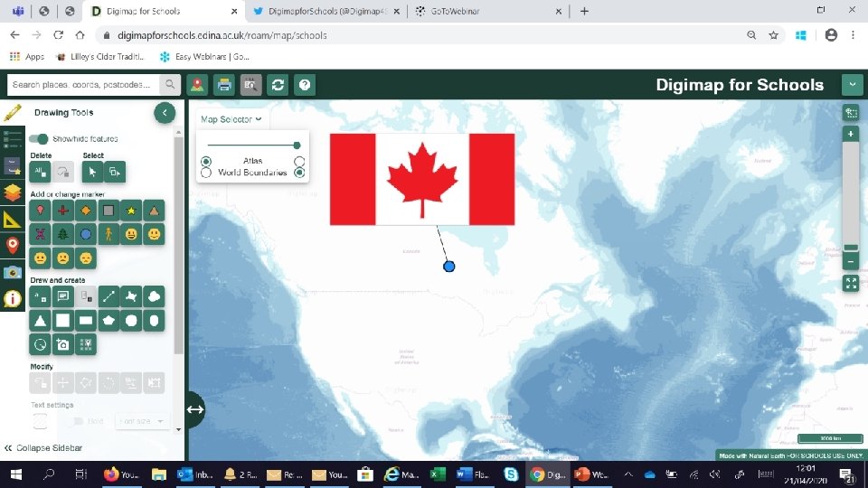Open the Windows Start menu
Viewport: 868px width, 488px height.
[16, 474]
